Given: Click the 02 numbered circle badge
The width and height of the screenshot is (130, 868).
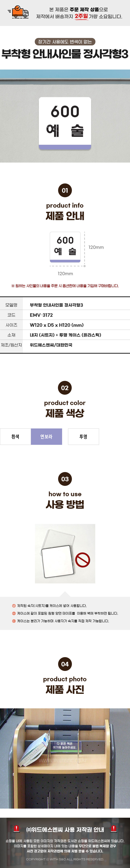Looking at the screenshot, I should tap(65, 388).
